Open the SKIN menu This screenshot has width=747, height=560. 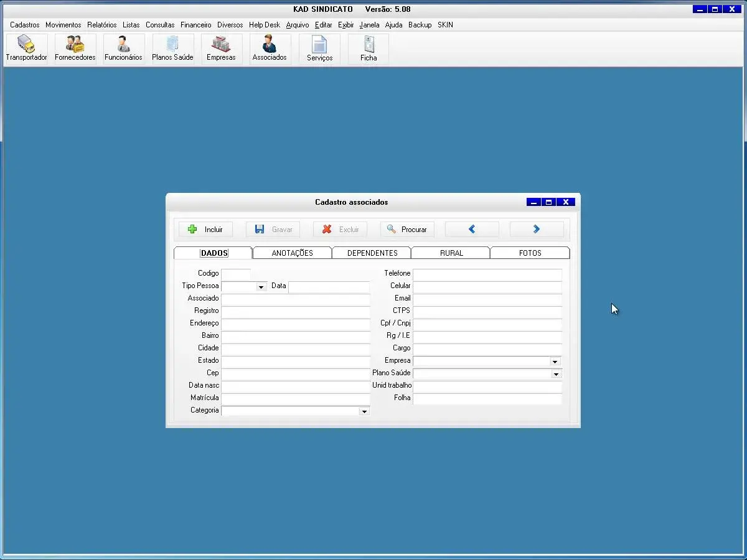[446, 25]
